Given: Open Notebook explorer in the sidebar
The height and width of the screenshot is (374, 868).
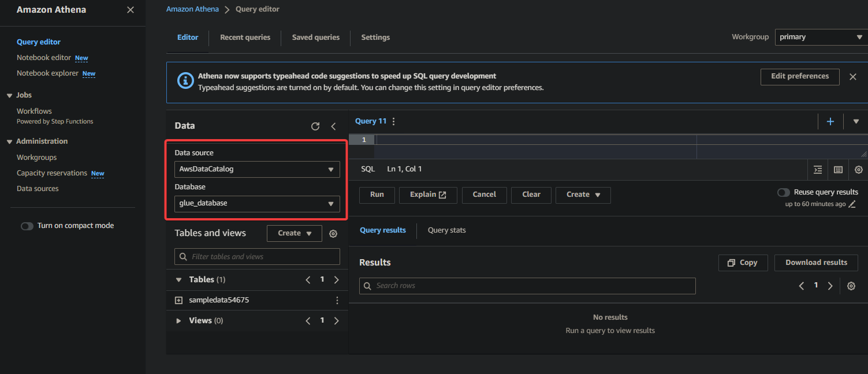Looking at the screenshot, I should (x=47, y=73).
